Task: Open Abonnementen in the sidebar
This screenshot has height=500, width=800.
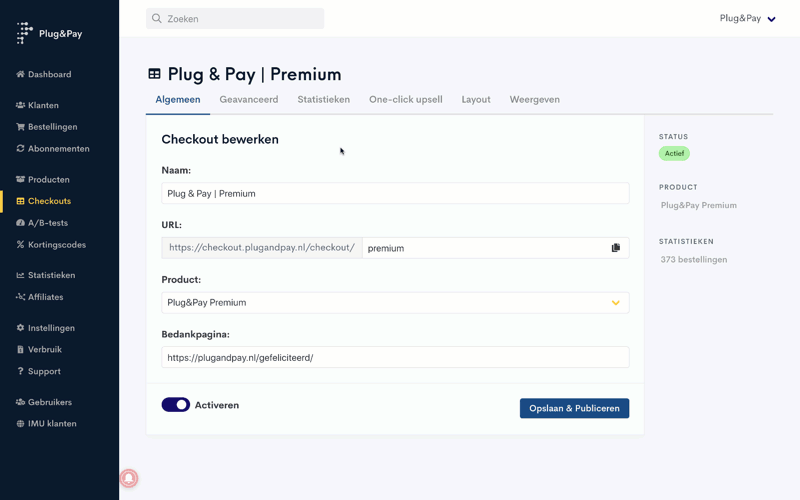Action: [58, 149]
